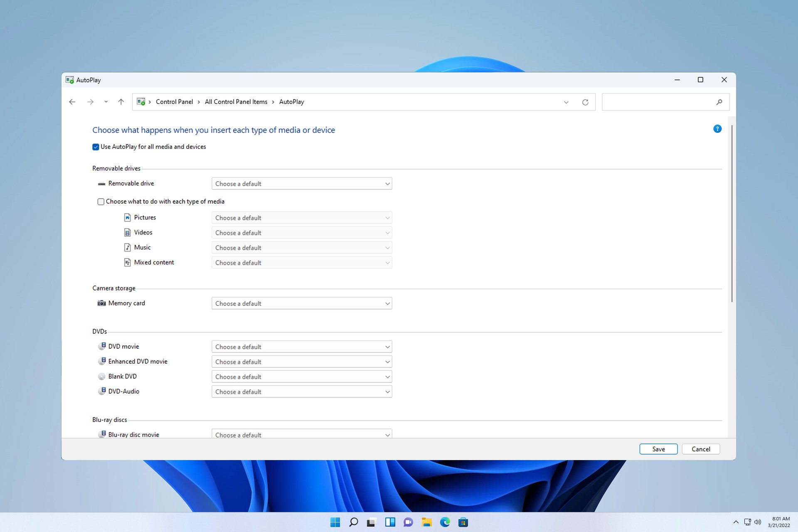Click the Enhanced DVD movie disc icon
This screenshot has width=798, height=532.
pyautogui.click(x=102, y=361)
